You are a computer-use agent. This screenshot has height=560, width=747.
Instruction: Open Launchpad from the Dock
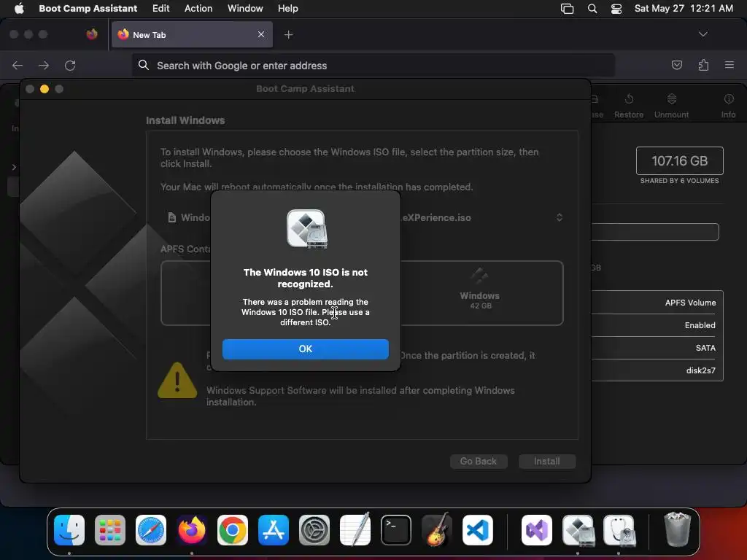pos(110,530)
